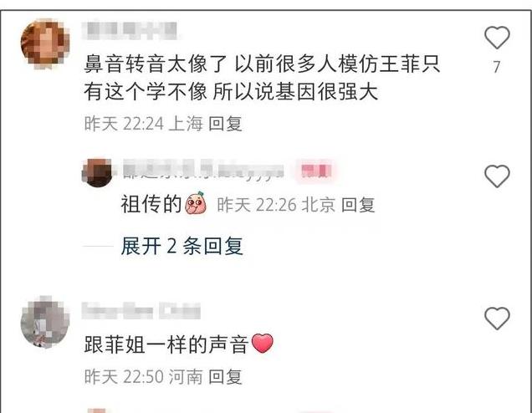Screen dimensions: 532x413
Task: Like the 祖传的 reply comment
Action: [497, 176]
